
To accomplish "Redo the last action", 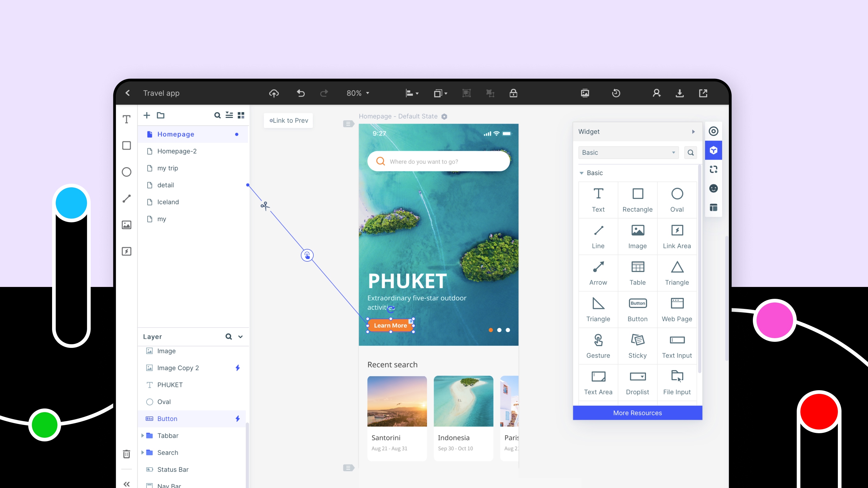I will click(324, 93).
